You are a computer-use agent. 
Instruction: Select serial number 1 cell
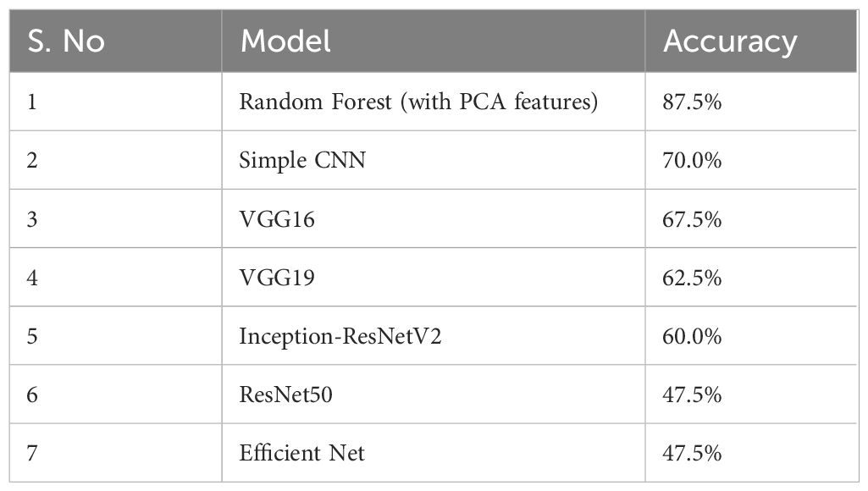(x=33, y=102)
